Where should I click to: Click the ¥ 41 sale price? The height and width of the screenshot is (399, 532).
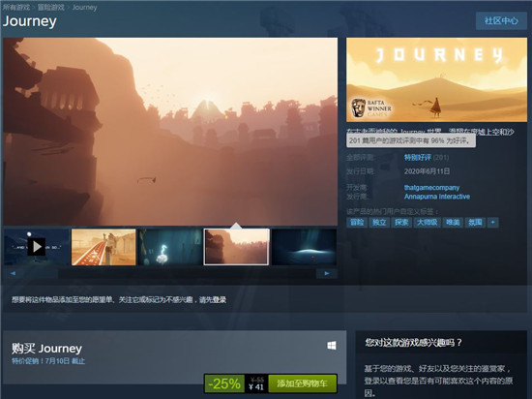[256, 387]
